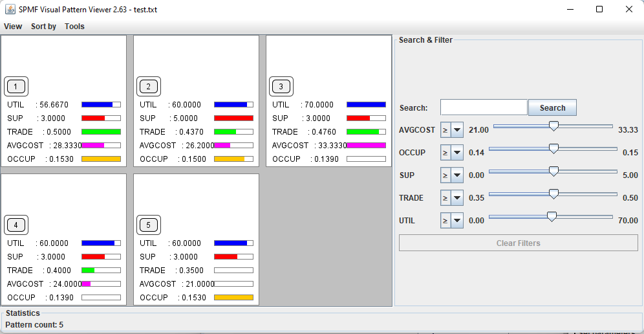Image resolution: width=644 pixels, height=334 pixels.
Task: Click the pattern 5 number badge
Action: (149, 225)
